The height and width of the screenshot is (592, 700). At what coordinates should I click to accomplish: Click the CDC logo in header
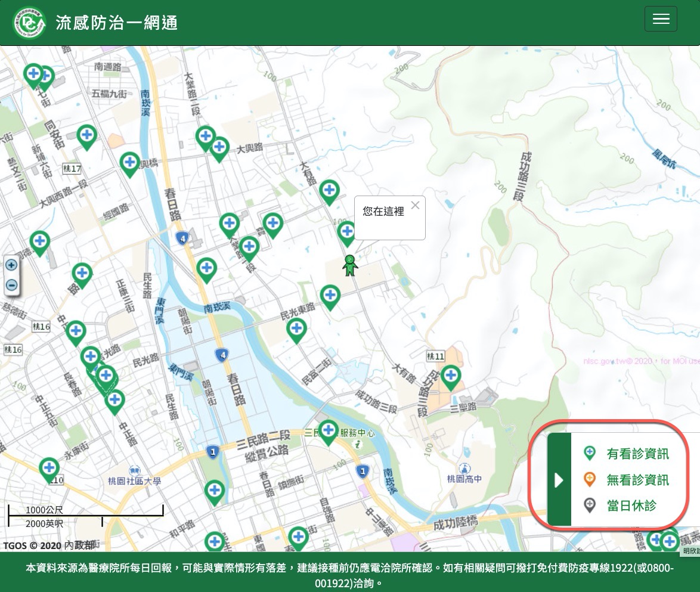tap(29, 22)
